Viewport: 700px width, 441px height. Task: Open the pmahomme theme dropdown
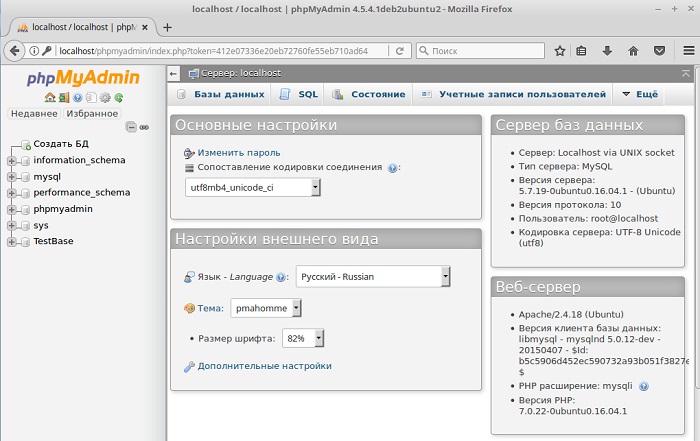coord(266,308)
